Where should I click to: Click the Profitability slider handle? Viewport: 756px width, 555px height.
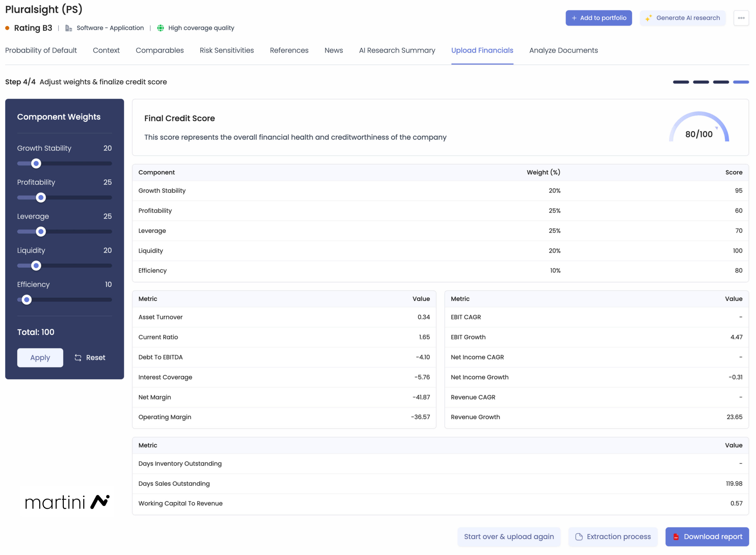pyautogui.click(x=41, y=197)
